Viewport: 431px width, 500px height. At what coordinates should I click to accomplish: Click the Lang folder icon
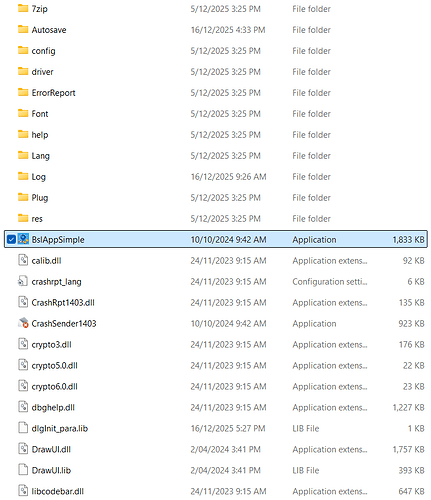click(23, 155)
